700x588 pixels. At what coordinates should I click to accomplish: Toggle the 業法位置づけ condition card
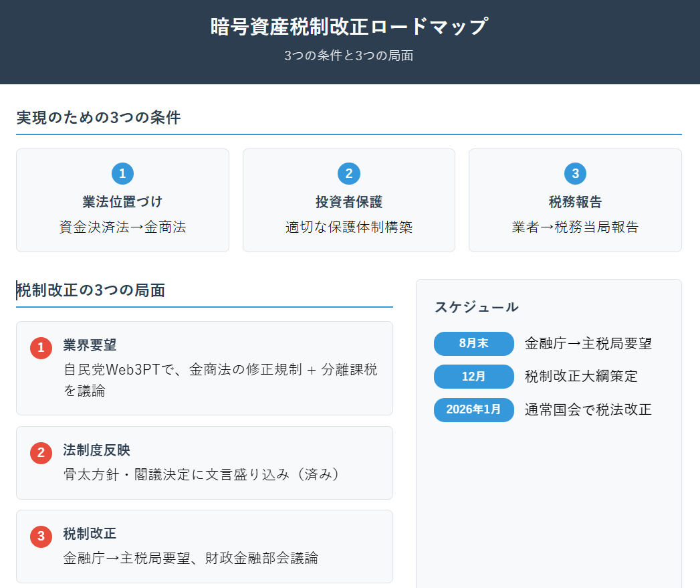[122, 200]
